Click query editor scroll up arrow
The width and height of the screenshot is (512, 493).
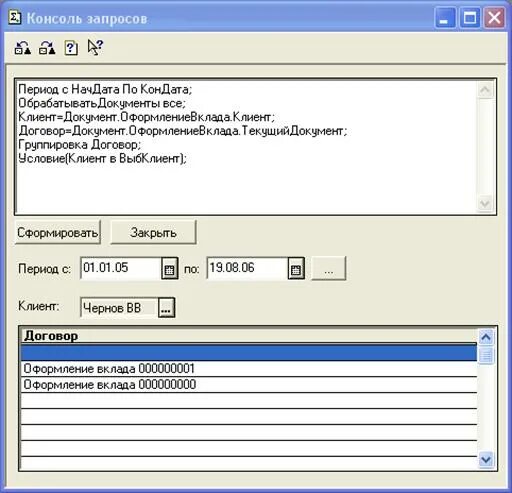pyautogui.click(x=485, y=89)
